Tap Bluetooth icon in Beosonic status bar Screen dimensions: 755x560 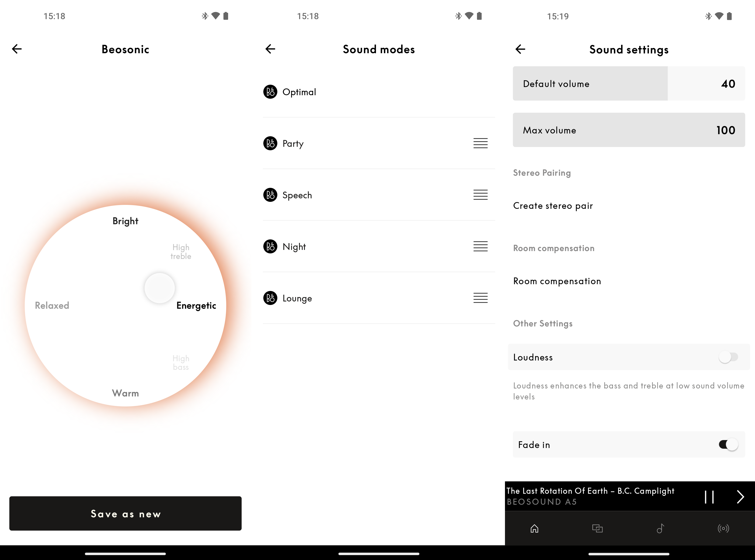[x=205, y=16]
